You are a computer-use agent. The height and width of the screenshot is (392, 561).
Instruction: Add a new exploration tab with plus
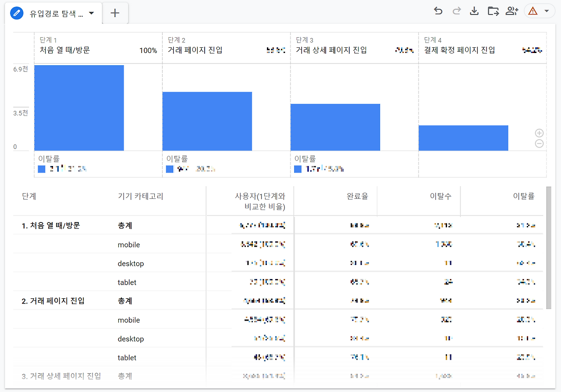(x=114, y=13)
